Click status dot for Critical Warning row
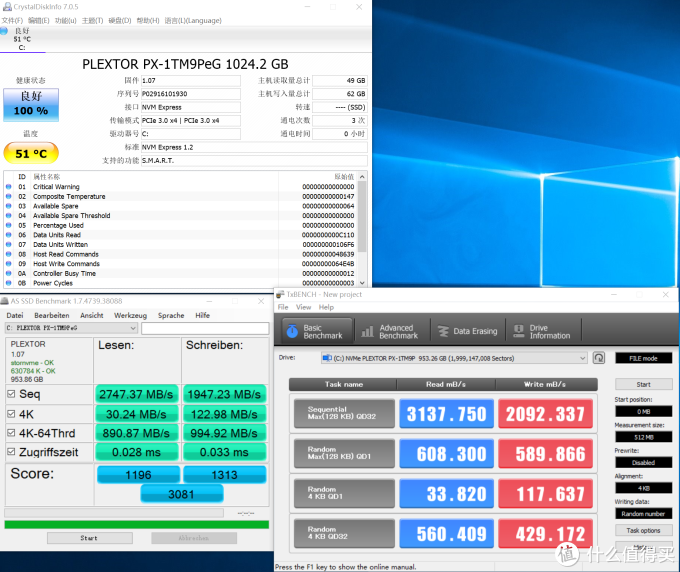Viewport: 680px width, 572px height. (x=8, y=187)
